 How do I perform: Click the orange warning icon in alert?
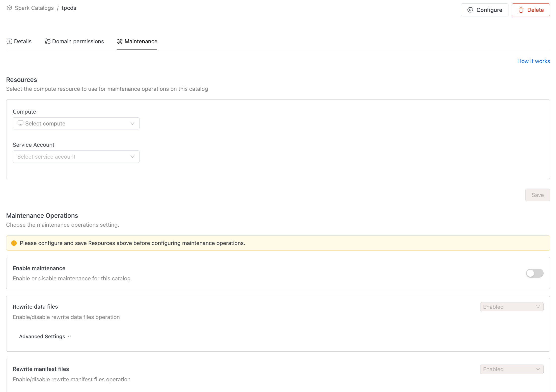click(x=14, y=243)
